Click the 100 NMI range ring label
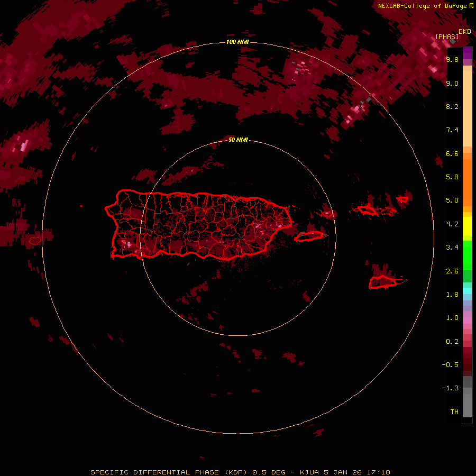 [x=237, y=42]
